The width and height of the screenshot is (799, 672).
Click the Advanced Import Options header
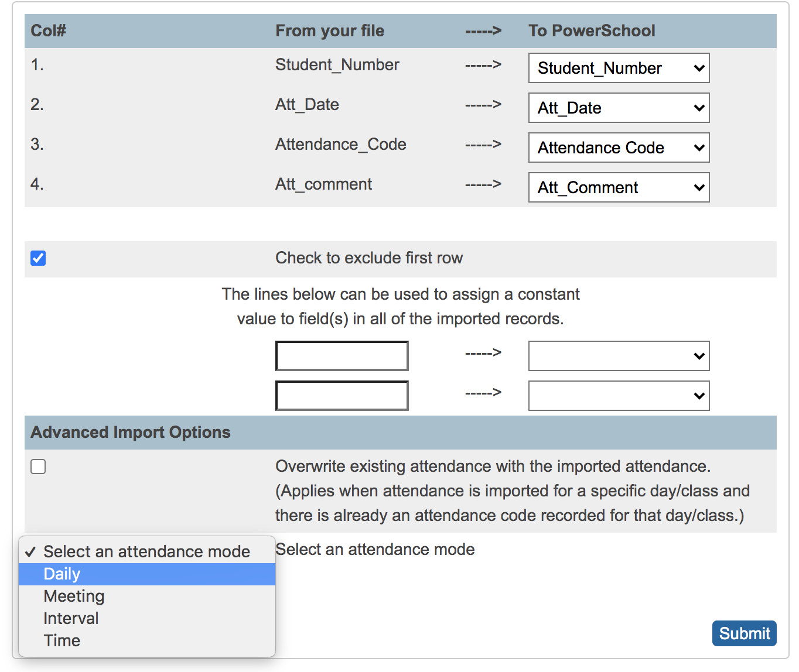point(131,433)
